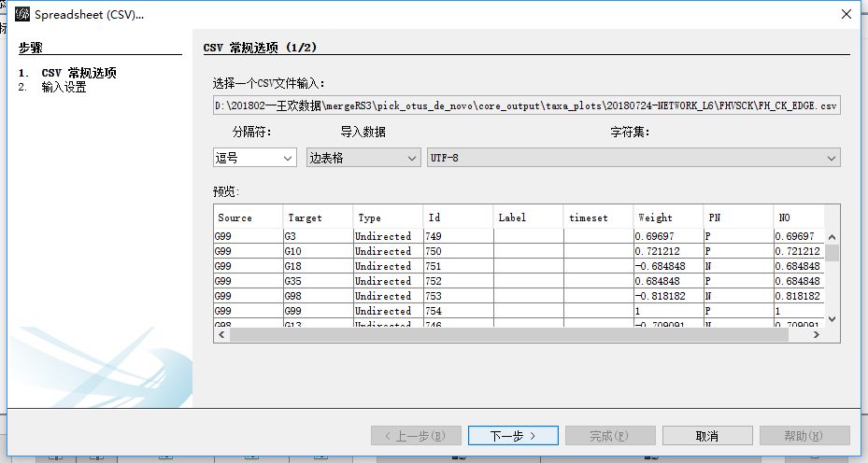Click the Target column header
The height and width of the screenshot is (463, 868).
pyautogui.click(x=319, y=217)
